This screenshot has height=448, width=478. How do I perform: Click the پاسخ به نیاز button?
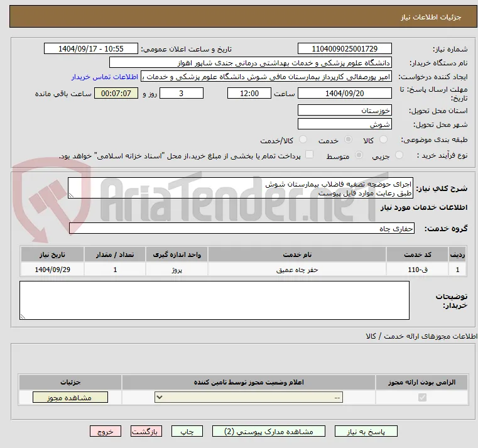[366, 431]
